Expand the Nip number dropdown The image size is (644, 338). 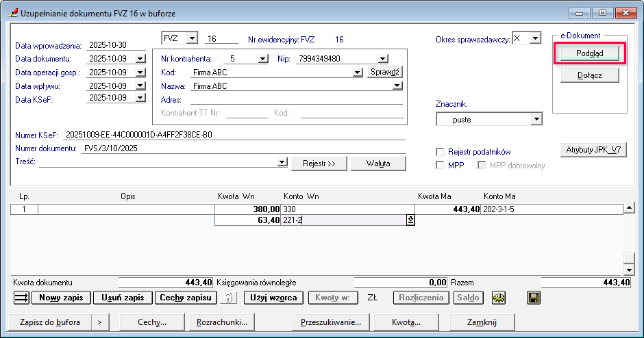[383, 59]
